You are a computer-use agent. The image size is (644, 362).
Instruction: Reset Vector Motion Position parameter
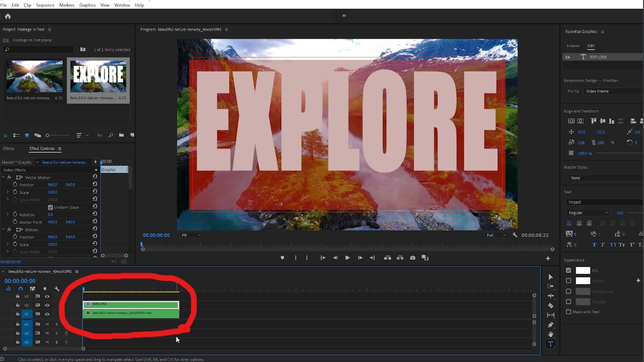pyautogui.click(x=95, y=184)
